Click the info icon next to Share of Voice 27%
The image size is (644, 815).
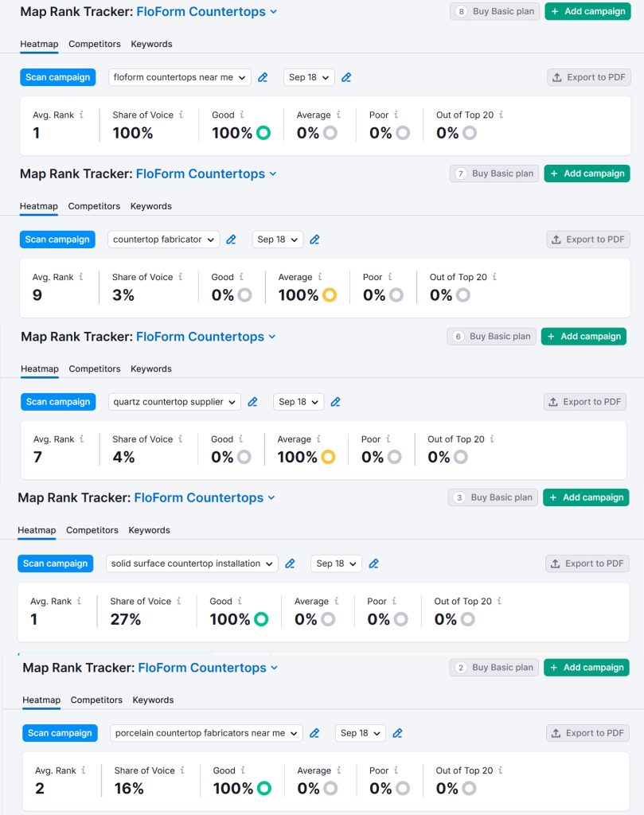178,602
